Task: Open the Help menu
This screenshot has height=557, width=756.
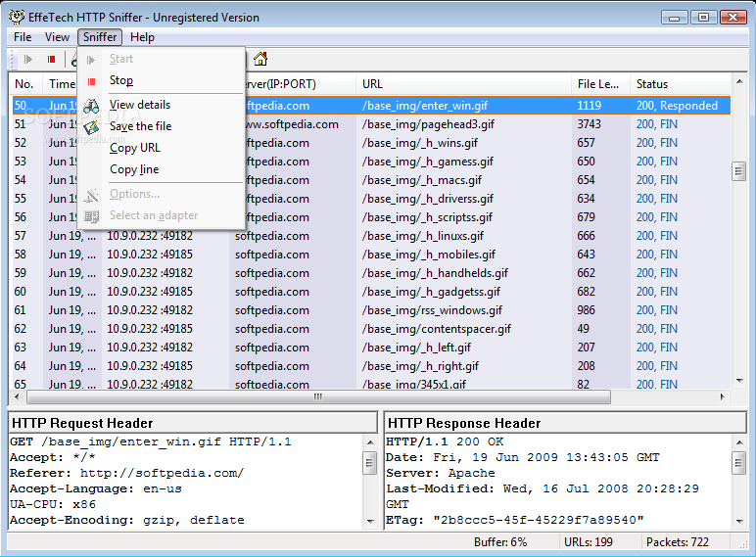Action: (x=142, y=37)
